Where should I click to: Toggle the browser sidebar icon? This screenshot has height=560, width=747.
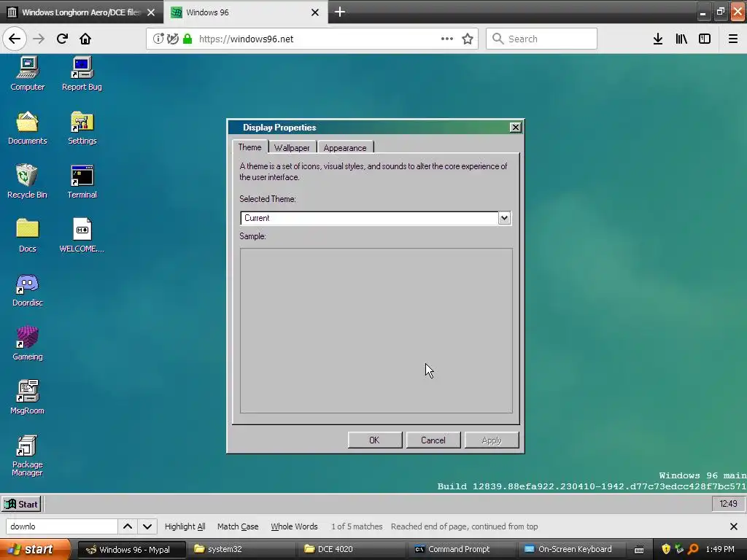[705, 39]
